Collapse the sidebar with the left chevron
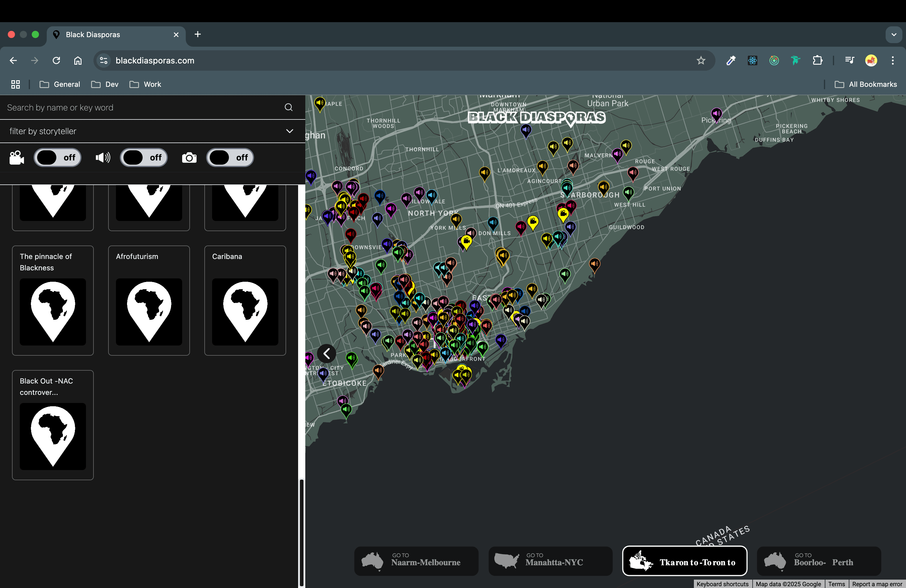The width and height of the screenshot is (906, 588). (x=327, y=354)
